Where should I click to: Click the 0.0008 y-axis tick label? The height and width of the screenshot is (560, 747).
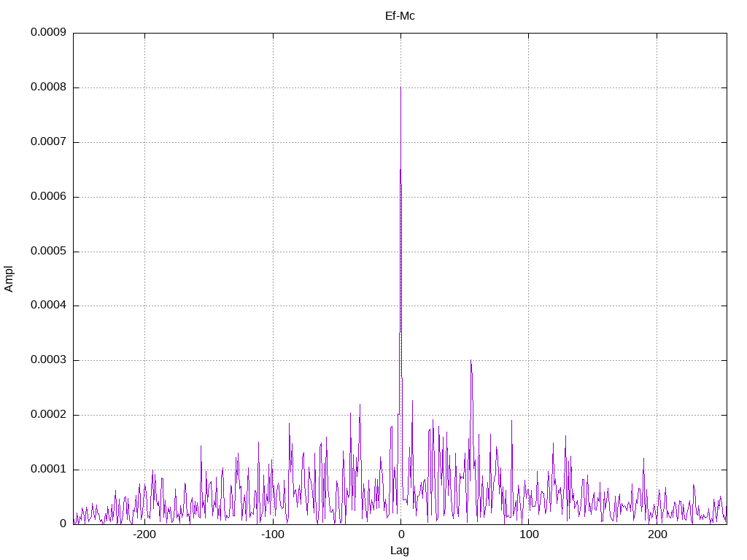49,87
